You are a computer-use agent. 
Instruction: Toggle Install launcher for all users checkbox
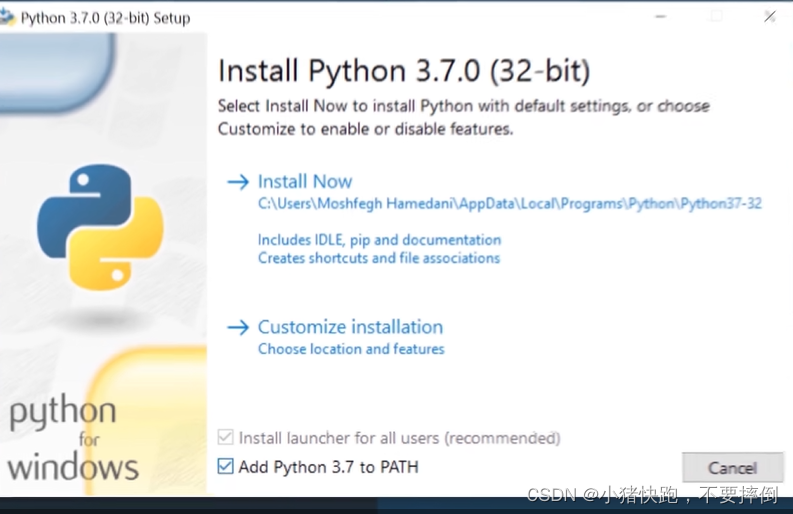click(x=226, y=437)
